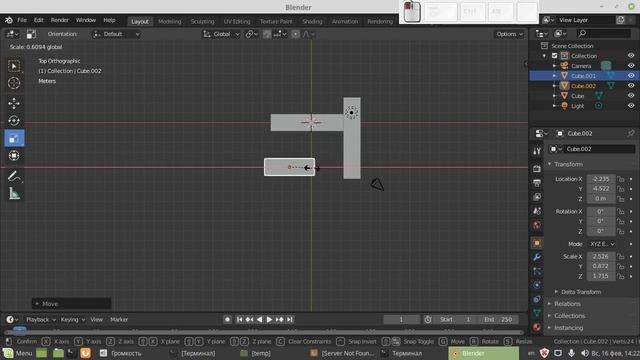This screenshot has width=640, height=360.
Task: Select the Annotate pencil tool
Action: point(14,176)
